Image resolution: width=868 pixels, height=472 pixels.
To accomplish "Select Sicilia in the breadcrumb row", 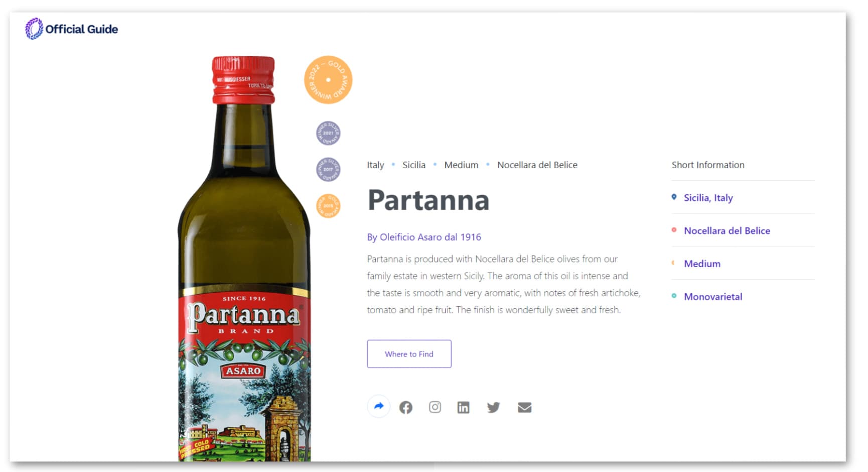I will (x=414, y=165).
